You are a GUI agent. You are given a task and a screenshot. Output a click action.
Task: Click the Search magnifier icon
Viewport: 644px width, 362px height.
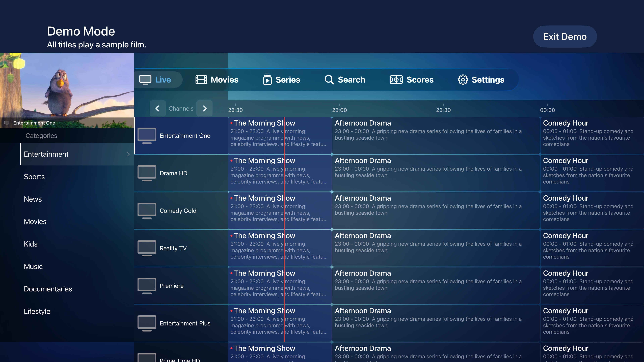pos(329,80)
